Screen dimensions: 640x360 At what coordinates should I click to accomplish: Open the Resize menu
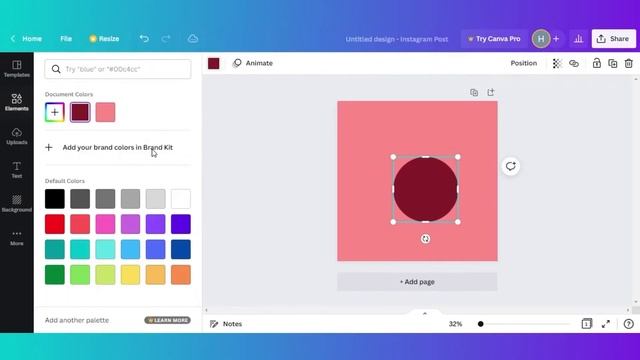pyautogui.click(x=104, y=39)
